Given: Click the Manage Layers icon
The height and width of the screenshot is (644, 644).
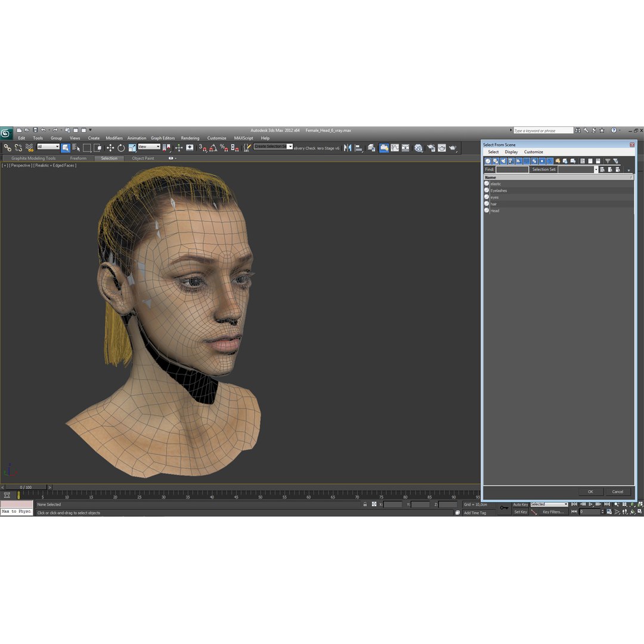Looking at the screenshot, I should coord(371,148).
